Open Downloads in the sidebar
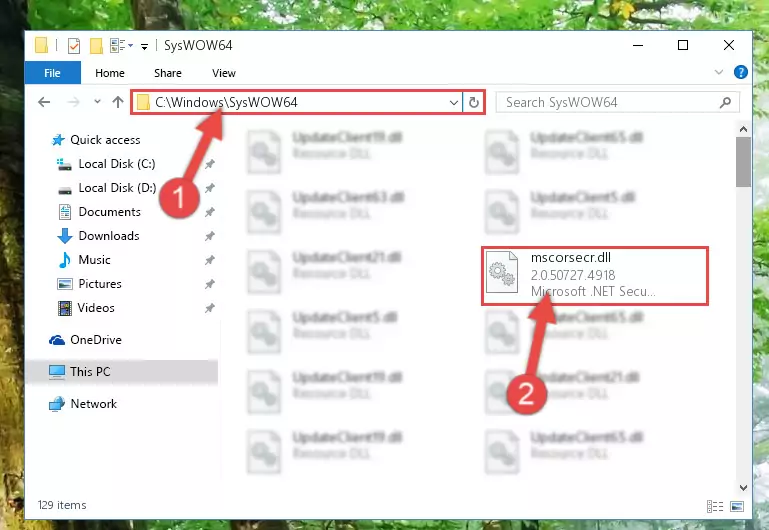Image resolution: width=769 pixels, height=530 pixels. coord(99,236)
